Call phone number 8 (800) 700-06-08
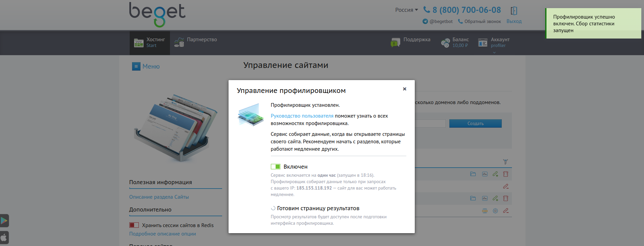Image resolution: width=644 pixels, height=246 pixels. [x=467, y=10]
